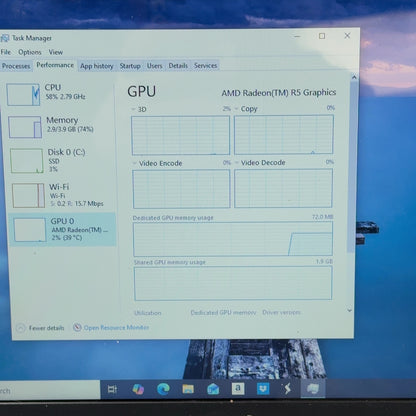Open File Explorer from the taskbar
Screen dimensions: 416x416
click(x=188, y=389)
